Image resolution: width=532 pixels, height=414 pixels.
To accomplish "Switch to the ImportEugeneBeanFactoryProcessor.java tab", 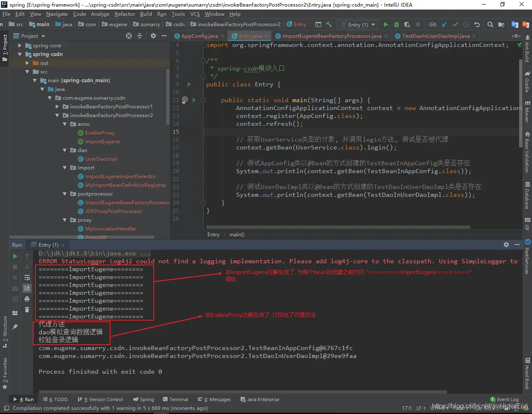I will click(332, 36).
